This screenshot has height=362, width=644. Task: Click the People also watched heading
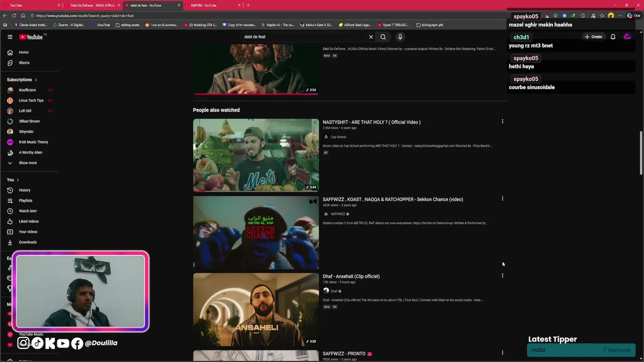click(216, 110)
